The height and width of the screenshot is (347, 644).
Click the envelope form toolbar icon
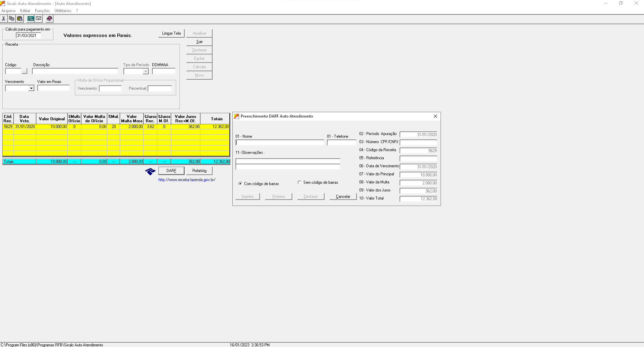point(39,18)
